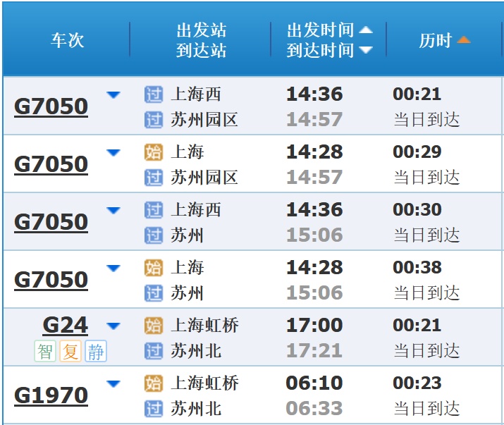Click the 过 icon beside 苏州北 in G24 row

(153, 350)
